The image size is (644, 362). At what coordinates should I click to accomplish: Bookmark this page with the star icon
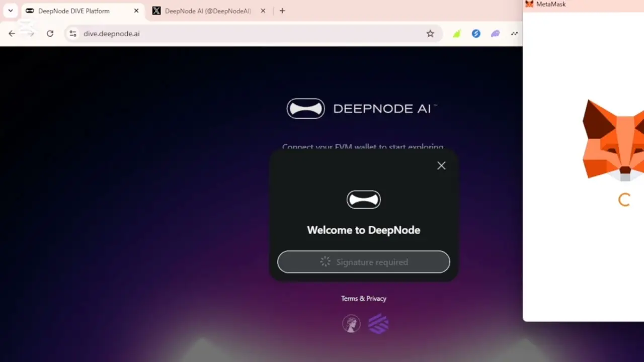click(x=430, y=34)
